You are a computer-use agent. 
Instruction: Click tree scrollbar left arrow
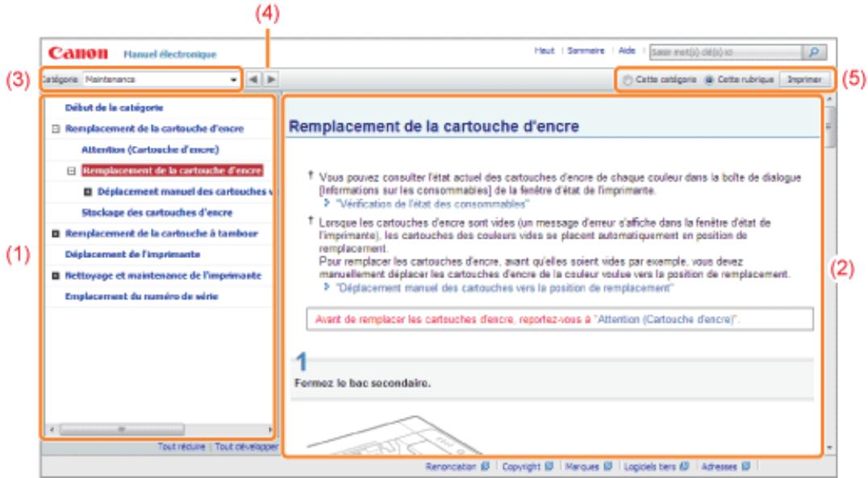tap(52, 430)
